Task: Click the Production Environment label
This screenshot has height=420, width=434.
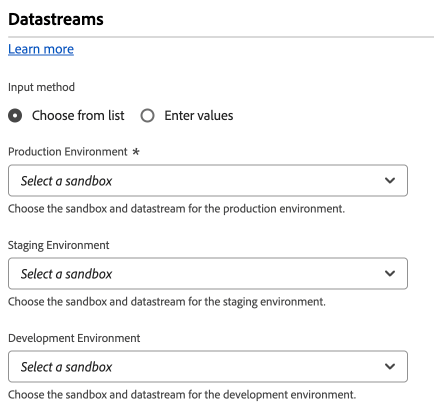Action: pos(68,152)
